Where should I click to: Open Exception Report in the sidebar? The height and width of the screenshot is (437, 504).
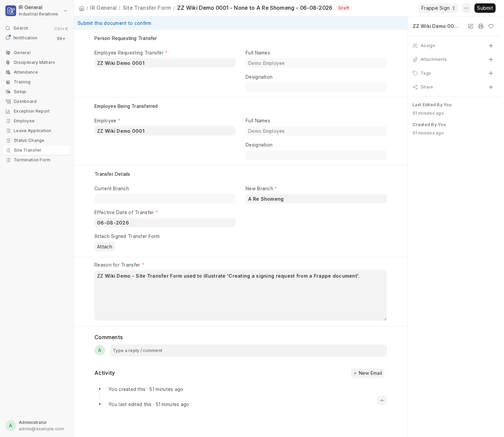37,111
